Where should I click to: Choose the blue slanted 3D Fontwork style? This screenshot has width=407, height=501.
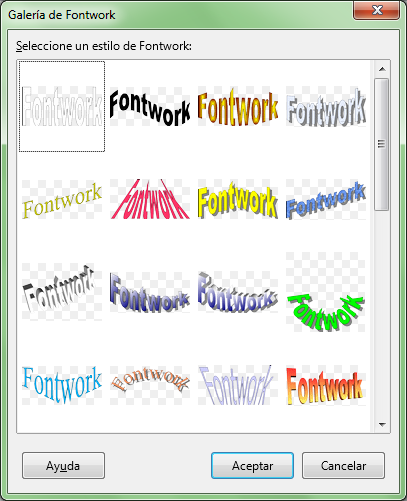tap(326, 199)
